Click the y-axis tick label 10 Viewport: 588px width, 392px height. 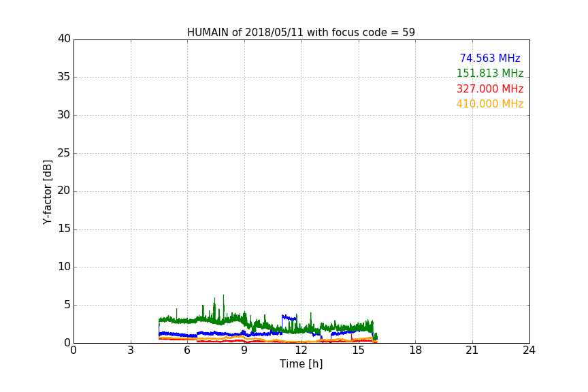tap(64, 267)
